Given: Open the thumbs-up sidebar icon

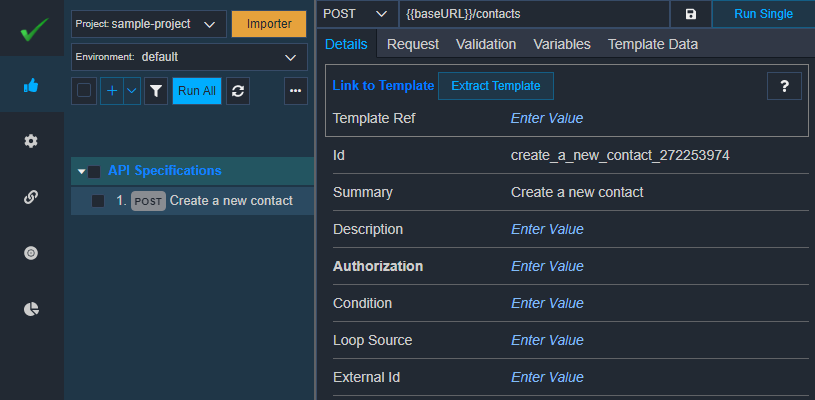Looking at the screenshot, I should [x=31, y=85].
